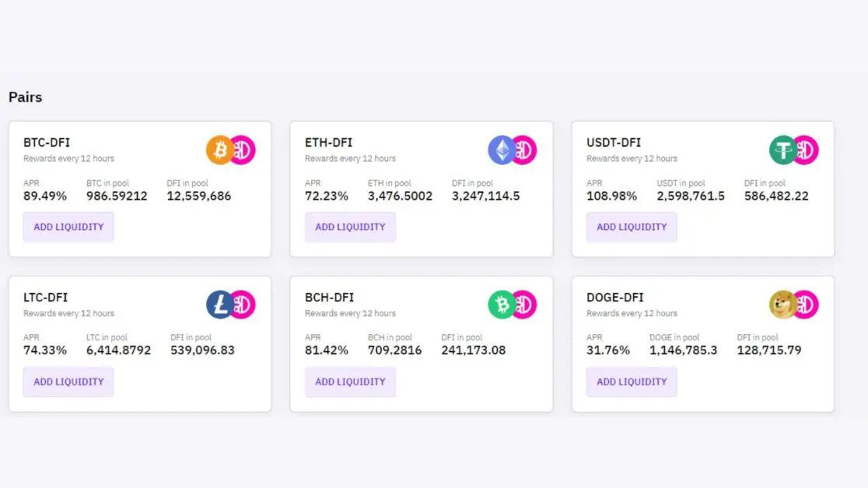Image resolution: width=868 pixels, height=488 pixels.
Task: Select the USDT-DFI pair title
Action: click(x=614, y=143)
